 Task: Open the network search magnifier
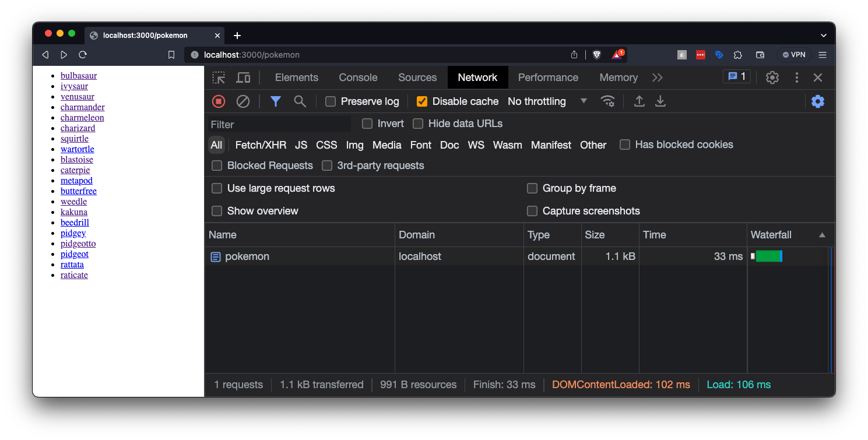300,101
